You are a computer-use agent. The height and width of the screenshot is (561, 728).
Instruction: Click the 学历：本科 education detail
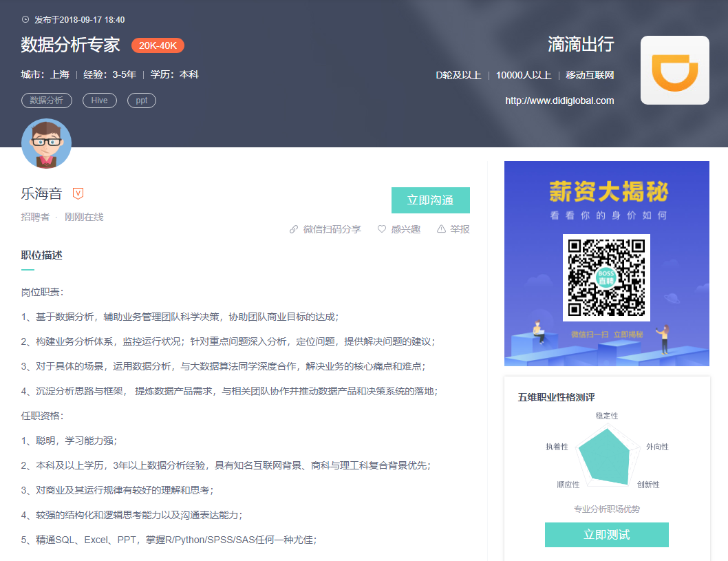175,75
